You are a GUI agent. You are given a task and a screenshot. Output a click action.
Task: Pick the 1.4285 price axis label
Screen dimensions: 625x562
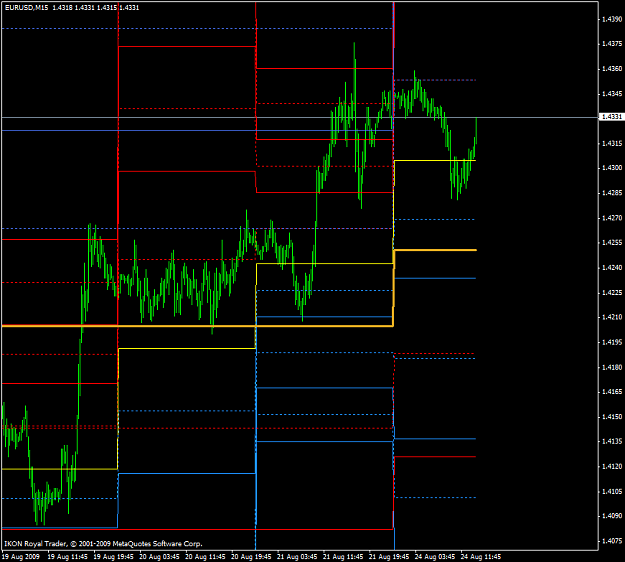click(x=612, y=193)
